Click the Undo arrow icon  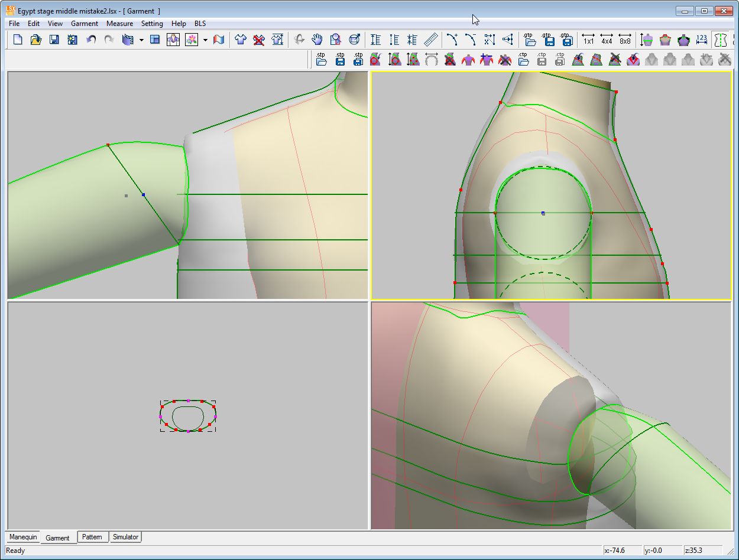pyautogui.click(x=91, y=40)
